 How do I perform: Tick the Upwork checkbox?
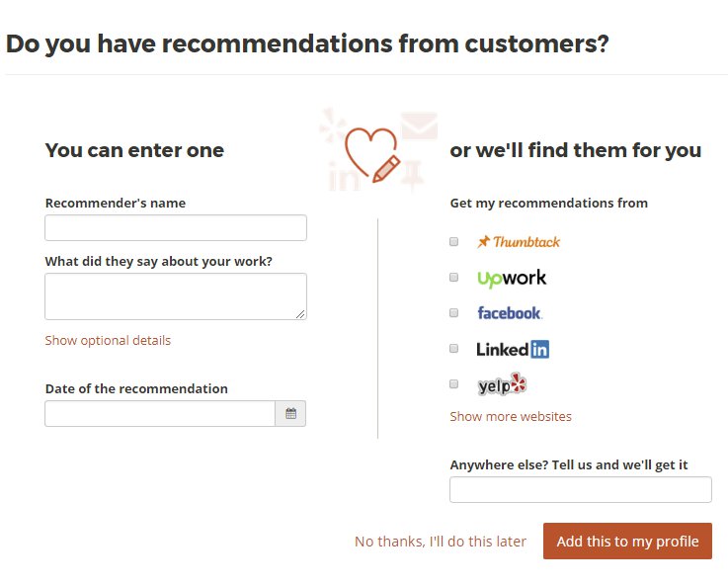pyautogui.click(x=454, y=278)
